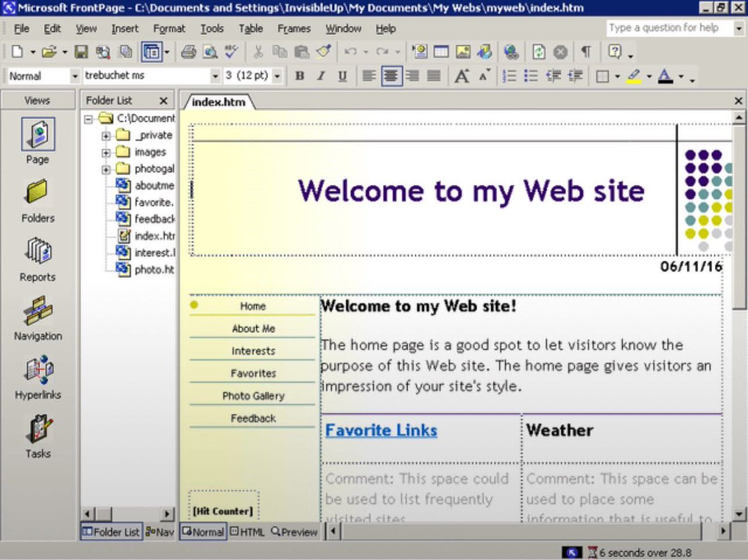Toggle Show All paragraph marks
The image size is (748, 560).
coord(586,52)
